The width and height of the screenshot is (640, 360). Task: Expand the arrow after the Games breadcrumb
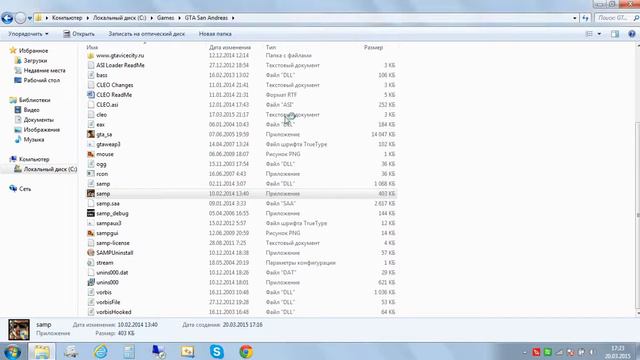pyautogui.click(x=179, y=18)
